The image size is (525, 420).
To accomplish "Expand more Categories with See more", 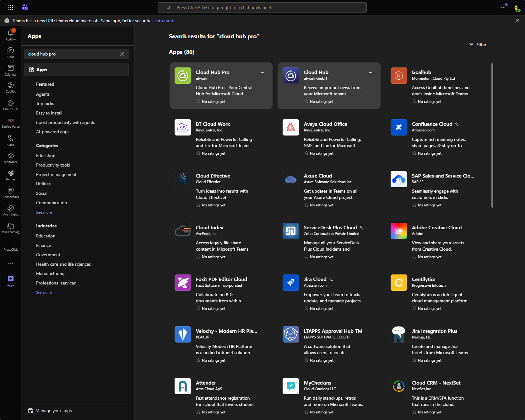I will click(x=44, y=212).
